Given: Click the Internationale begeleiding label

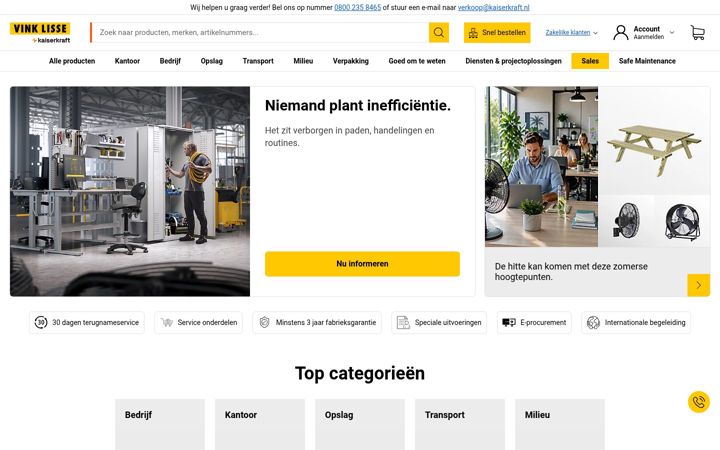Looking at the screenshot, I should click(645, 322).
